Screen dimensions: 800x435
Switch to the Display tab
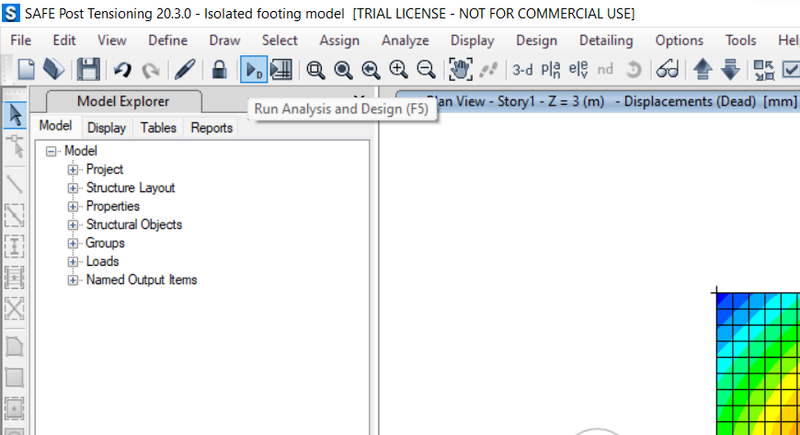(106, 127)
